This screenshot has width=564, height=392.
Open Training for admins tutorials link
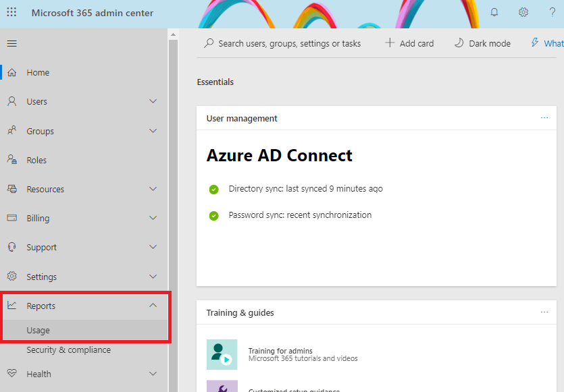[x=282, y=351]
